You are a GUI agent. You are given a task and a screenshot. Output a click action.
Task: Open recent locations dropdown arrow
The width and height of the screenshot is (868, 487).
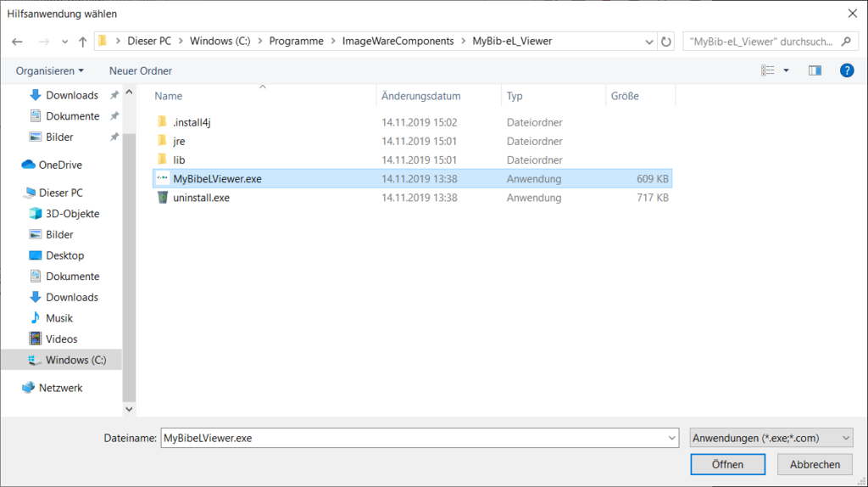[64, 42]
